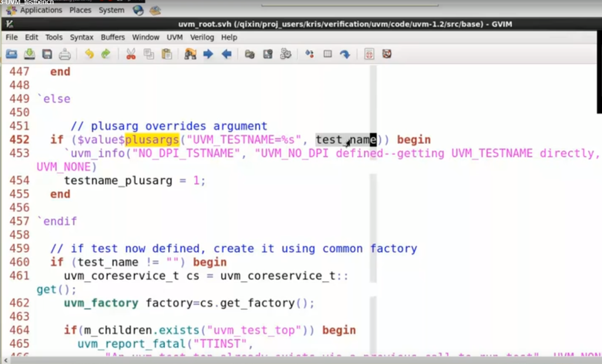602x364 pixels.
Task: Click the highlighted test_name selection
Action: [x=345, y=139]
